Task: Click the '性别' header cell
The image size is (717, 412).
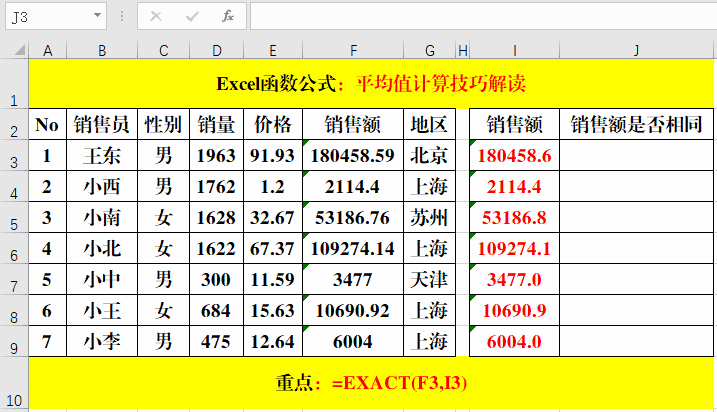Action: tap(163, 124)
